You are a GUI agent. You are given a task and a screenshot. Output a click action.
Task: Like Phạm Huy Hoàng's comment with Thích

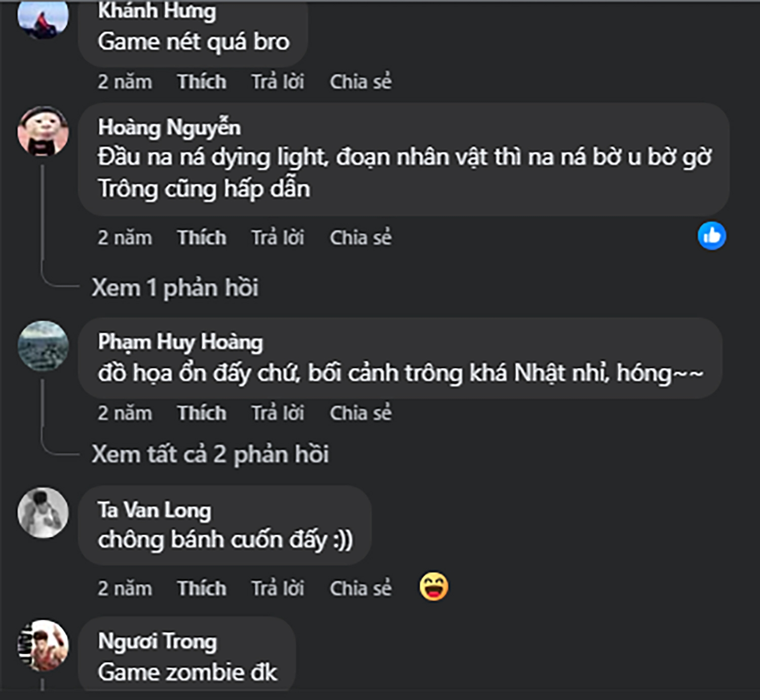[202, 413]
